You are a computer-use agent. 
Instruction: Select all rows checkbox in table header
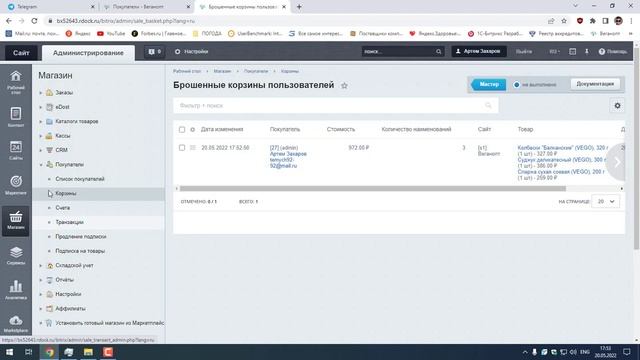pos(182,129)
